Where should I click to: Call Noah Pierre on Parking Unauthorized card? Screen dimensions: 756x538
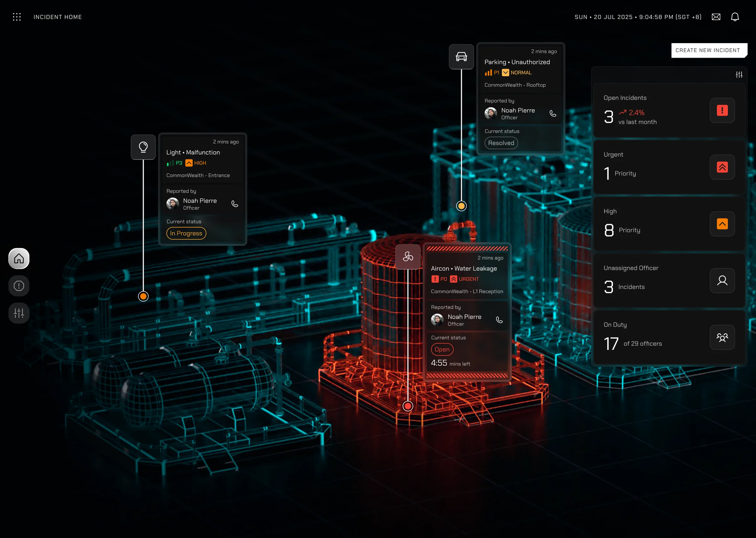click(x=553, y=113)
